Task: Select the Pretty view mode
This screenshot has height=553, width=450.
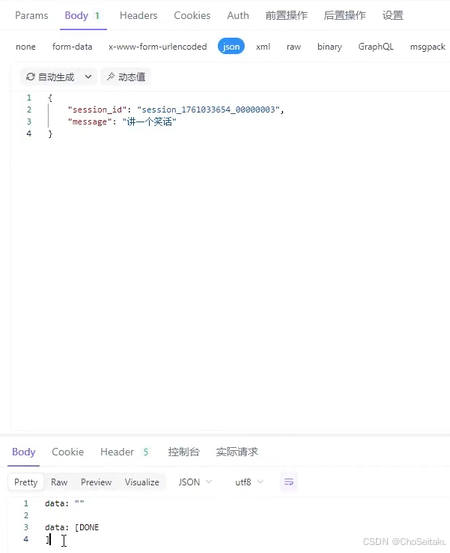Action: (26, 482)
